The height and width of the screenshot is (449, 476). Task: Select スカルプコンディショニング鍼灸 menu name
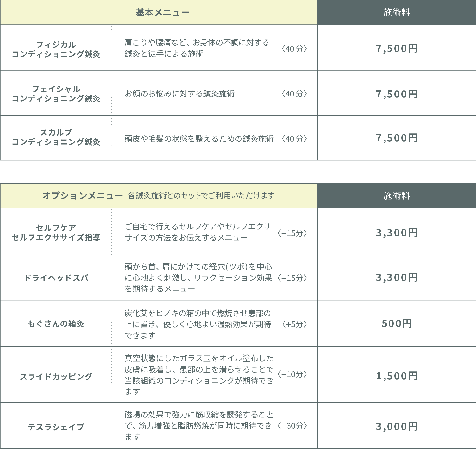pos(56,137)
